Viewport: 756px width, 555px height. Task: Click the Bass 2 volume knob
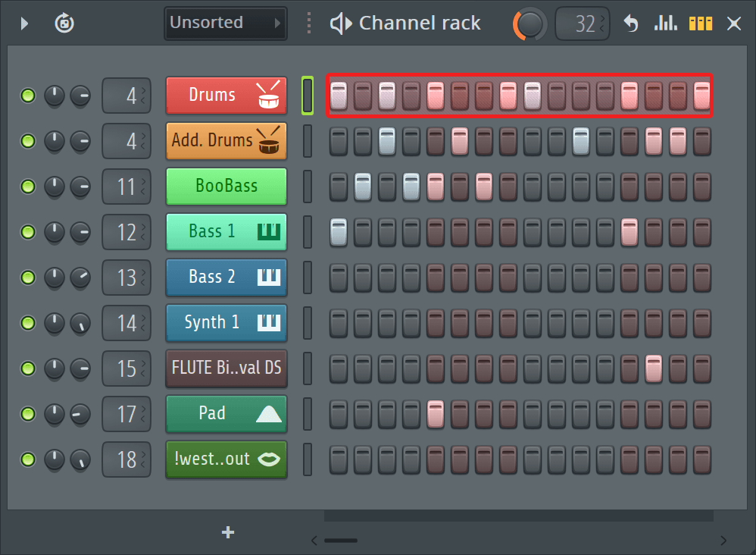tap(80, 277)
